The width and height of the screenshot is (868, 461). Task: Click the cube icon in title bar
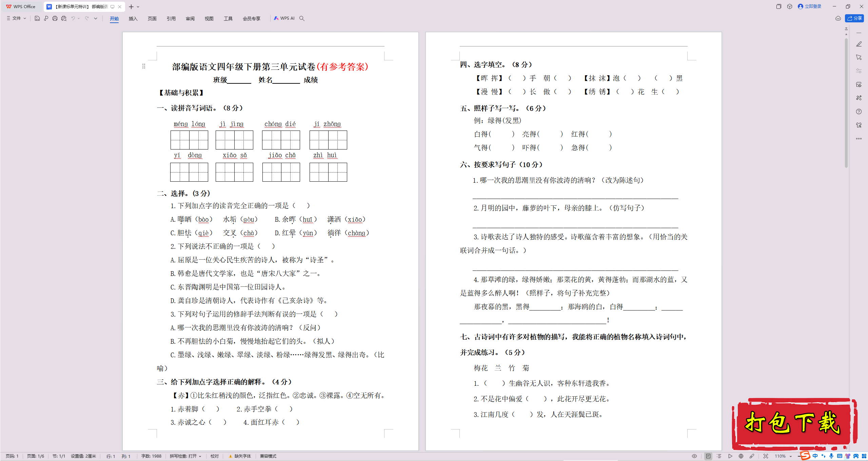pos(790,6)
